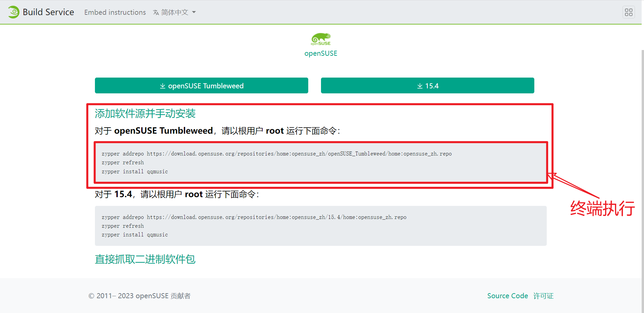The image size is (644, 313).
Task: Expand 直接抓取二进制软件包 section
Action: pyautogui.click(x=145, y=259)
